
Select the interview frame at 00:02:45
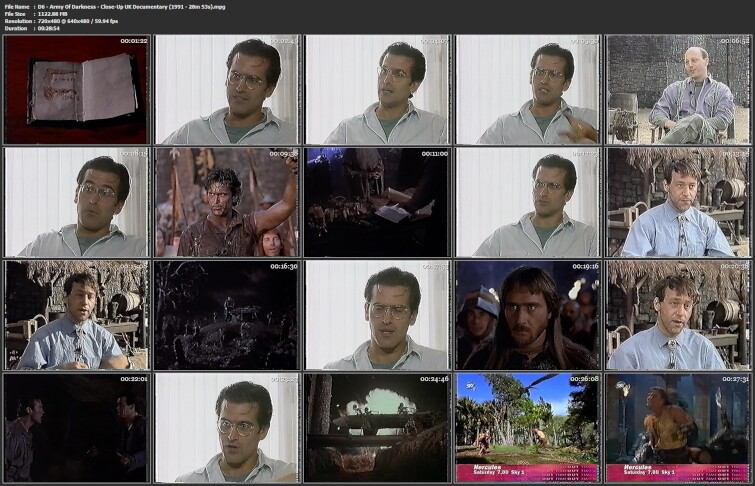pyautogui.click(x=227, y=90)
